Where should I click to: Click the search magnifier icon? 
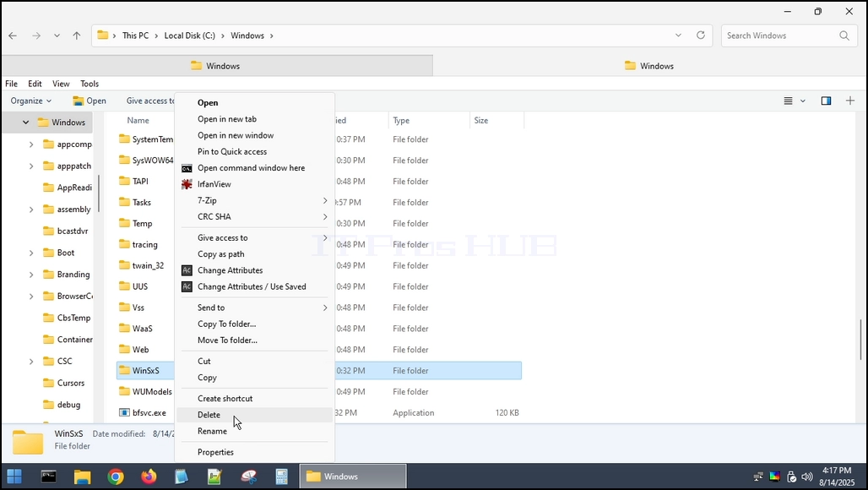[x=844, y=35]
